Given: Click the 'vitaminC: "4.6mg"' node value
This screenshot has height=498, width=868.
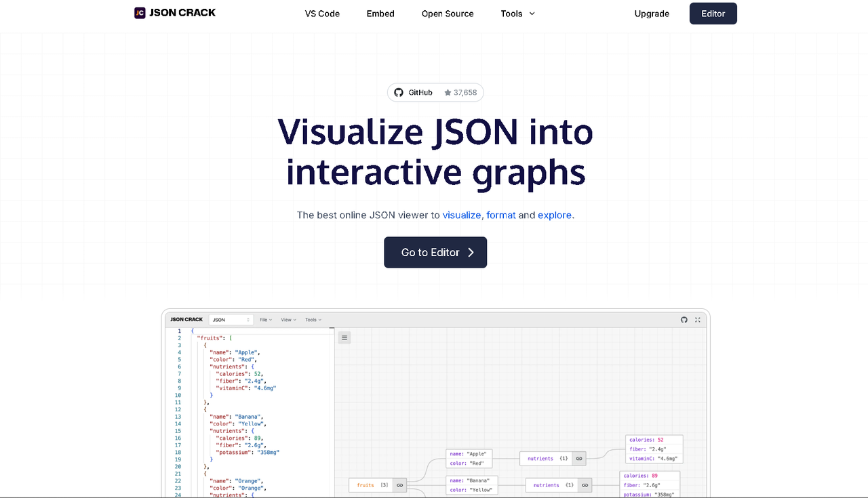Looking at the screenshot, I should pyautogui.click(x=652, y=458).
